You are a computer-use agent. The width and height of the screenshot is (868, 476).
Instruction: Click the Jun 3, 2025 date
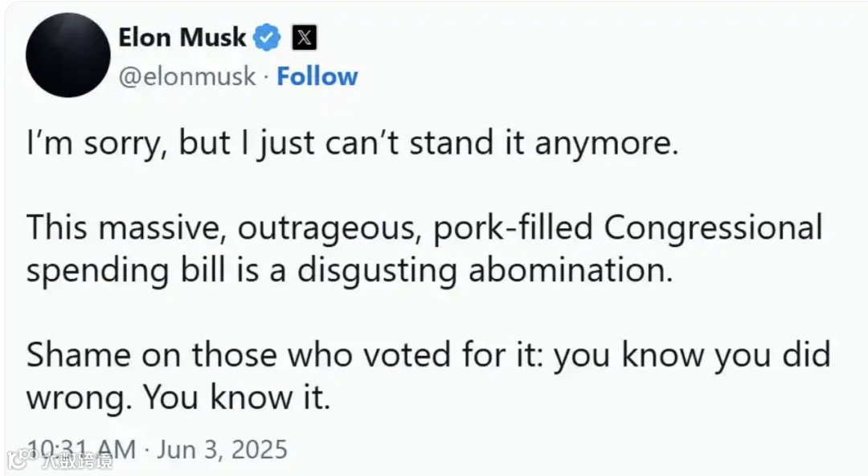tap(222, 448)
